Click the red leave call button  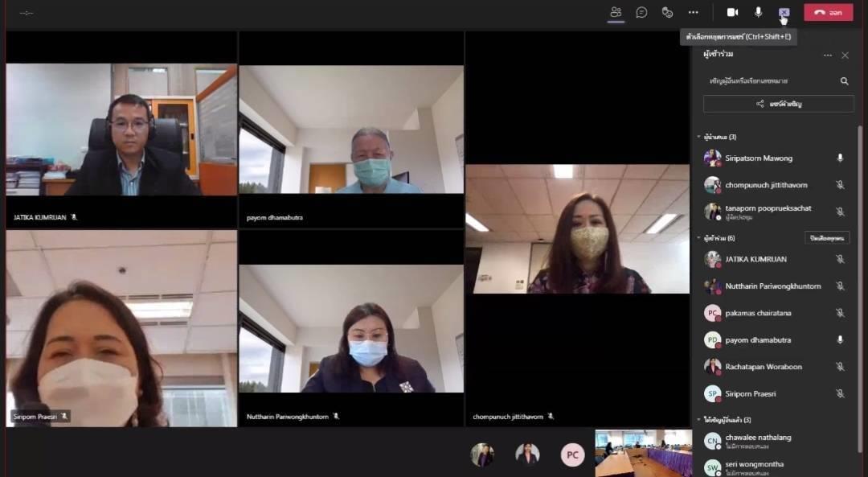tap(828, 12)
